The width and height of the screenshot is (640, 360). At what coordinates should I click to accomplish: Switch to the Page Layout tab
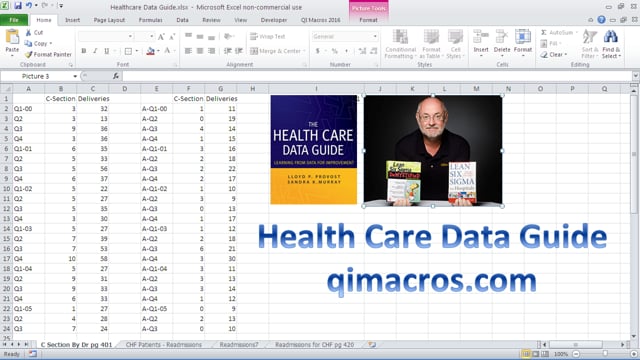tap(109, 20)
